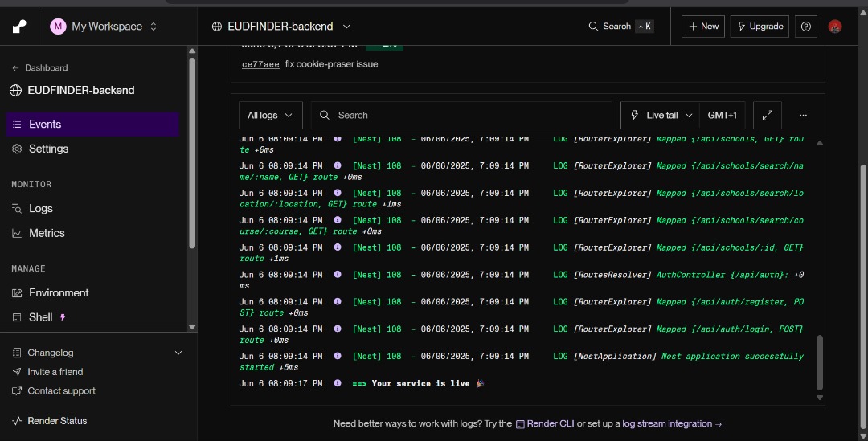
Task: Click info icon on /api/auth/register log row
Action: pyautogui.click(x=337, y=301)
